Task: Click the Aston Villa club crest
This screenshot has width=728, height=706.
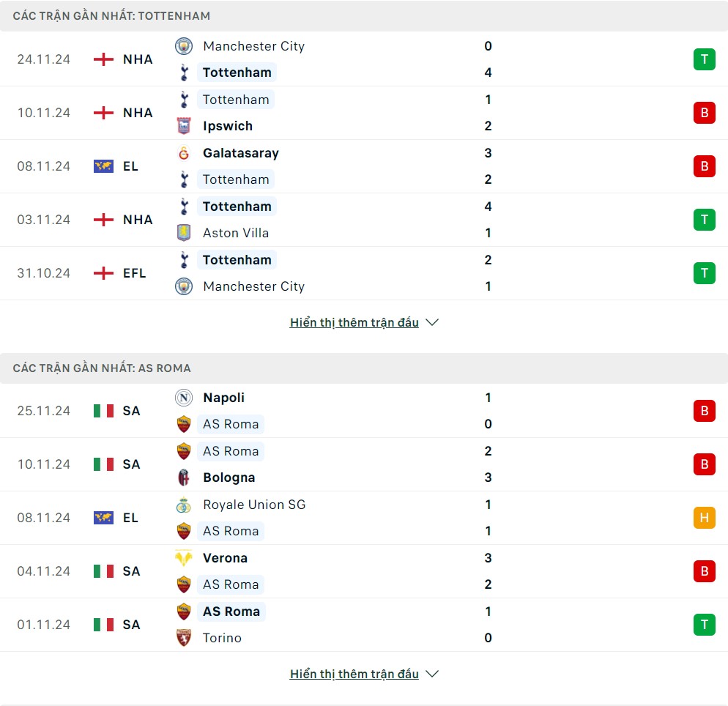Action: (x=184, y=233)
